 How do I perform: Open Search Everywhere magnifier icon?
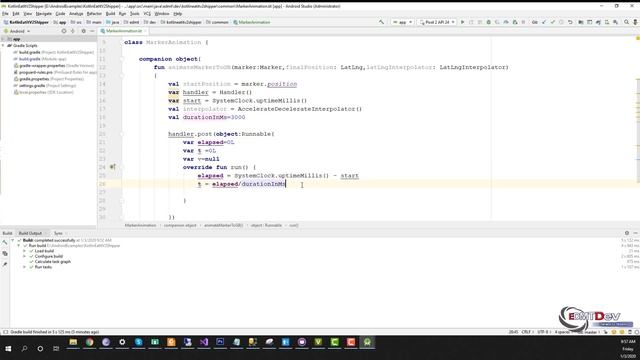click(626, 22)
